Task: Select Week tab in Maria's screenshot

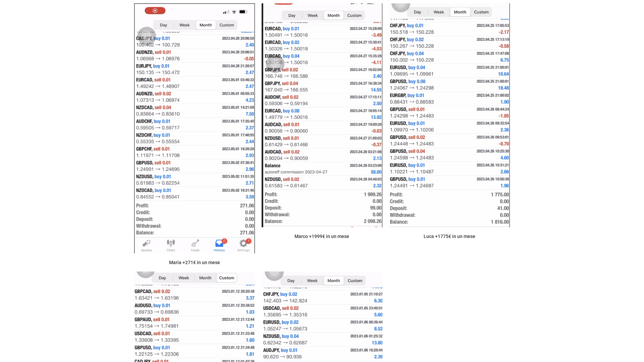Action: tap(184, 25)
